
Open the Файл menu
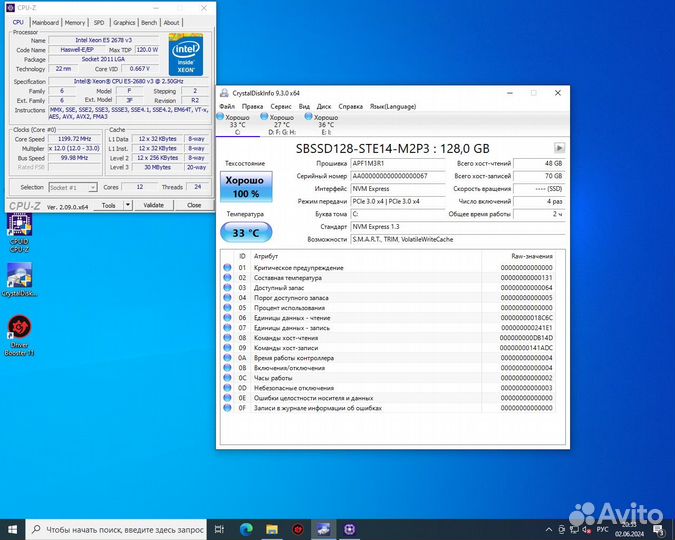point(227,106)
